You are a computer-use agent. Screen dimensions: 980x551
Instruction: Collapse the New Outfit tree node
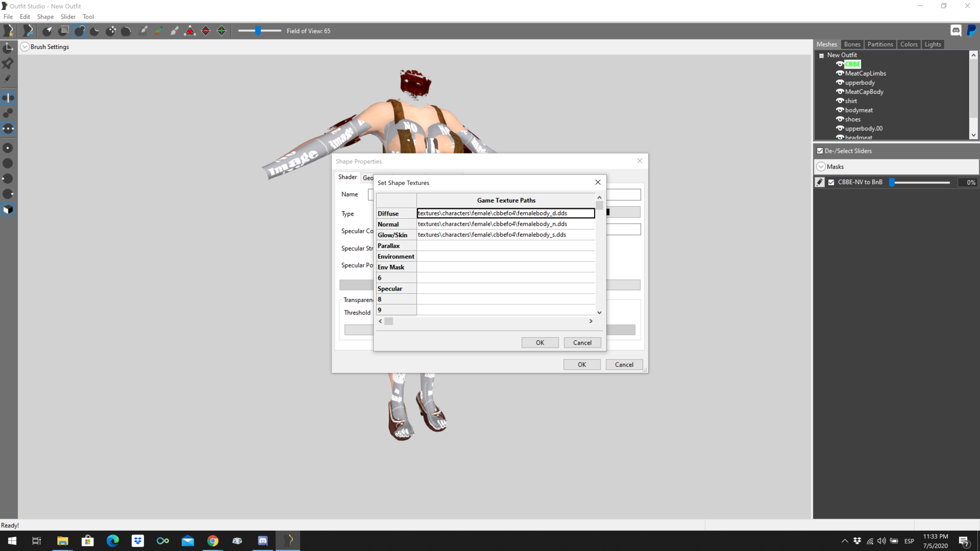(822, 56)
